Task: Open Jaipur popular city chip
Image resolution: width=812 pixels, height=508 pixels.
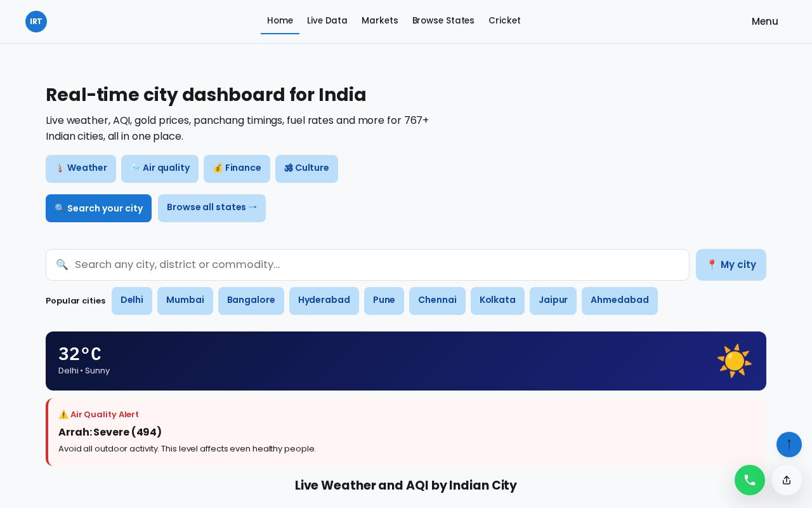Action: click(553, 301)
